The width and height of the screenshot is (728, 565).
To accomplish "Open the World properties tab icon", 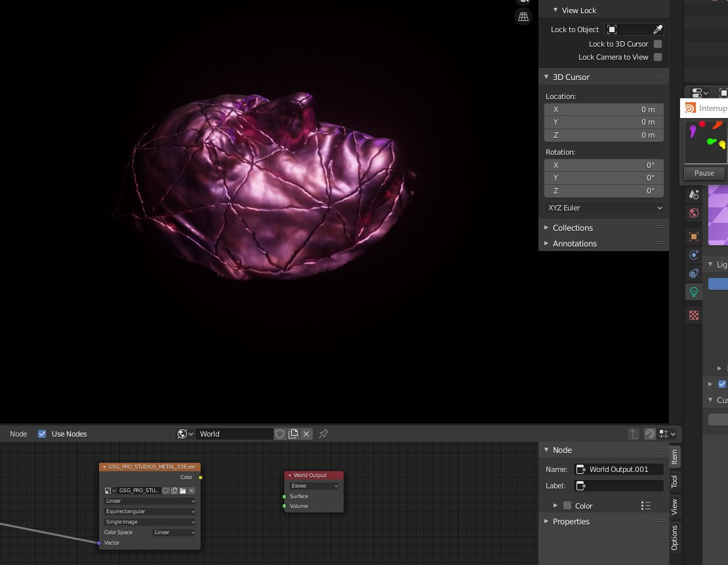I will pyautogui.click(x=694, y=213).
